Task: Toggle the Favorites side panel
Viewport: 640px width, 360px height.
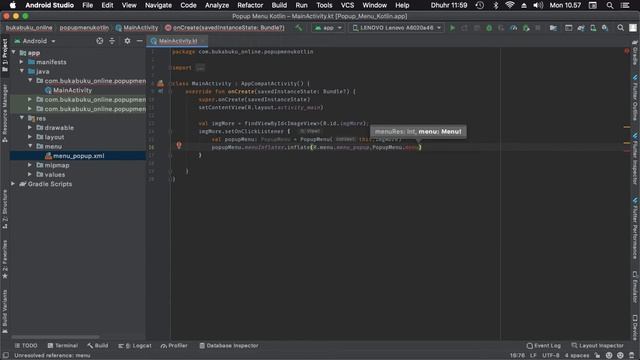Action: (5, 259)
